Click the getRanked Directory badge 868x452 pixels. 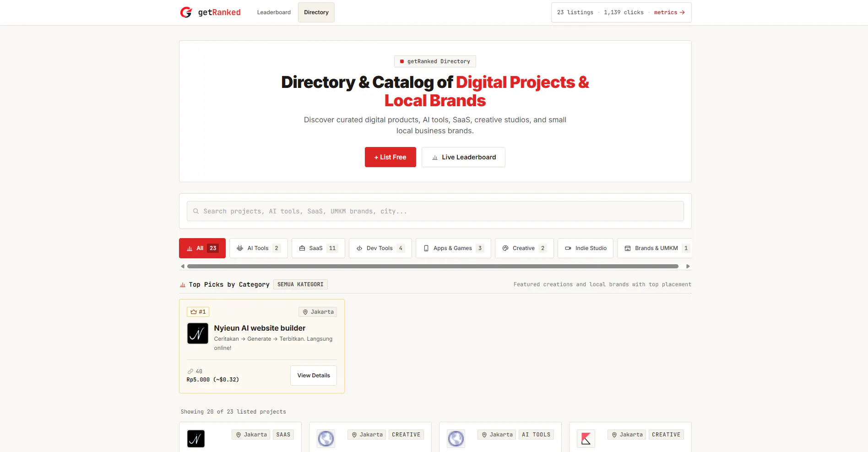click(x=435, y=61)
